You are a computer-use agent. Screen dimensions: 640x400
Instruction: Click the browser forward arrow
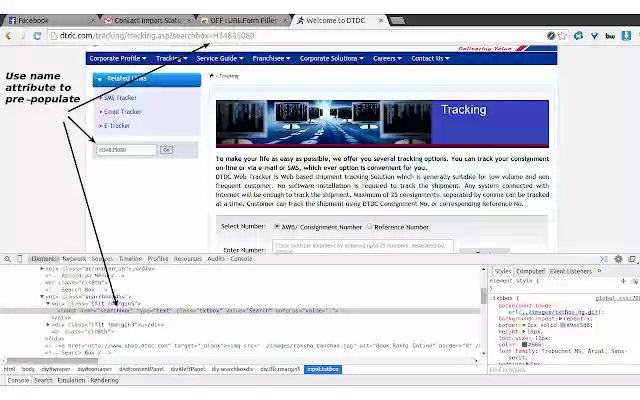23,36
